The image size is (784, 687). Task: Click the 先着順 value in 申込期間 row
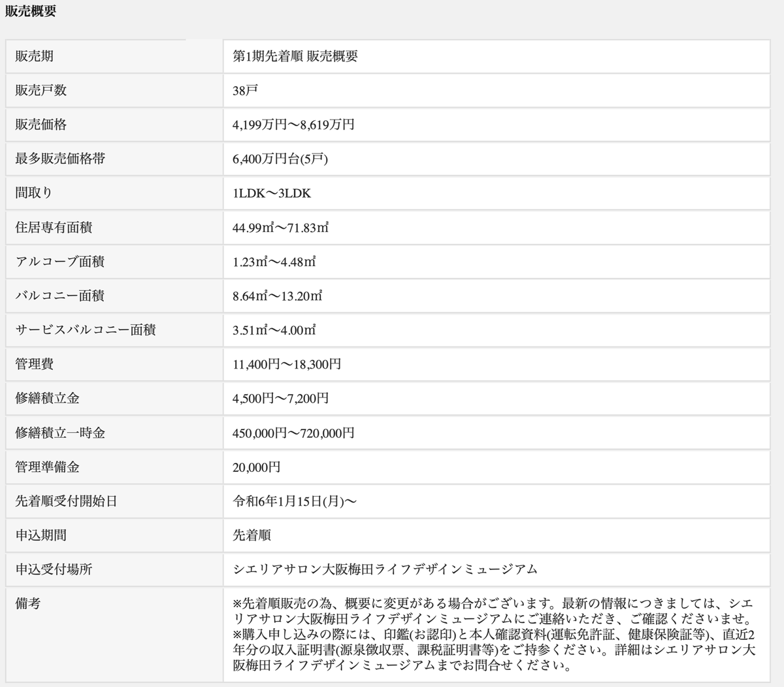pyautogui.click(x=252, y=535)
